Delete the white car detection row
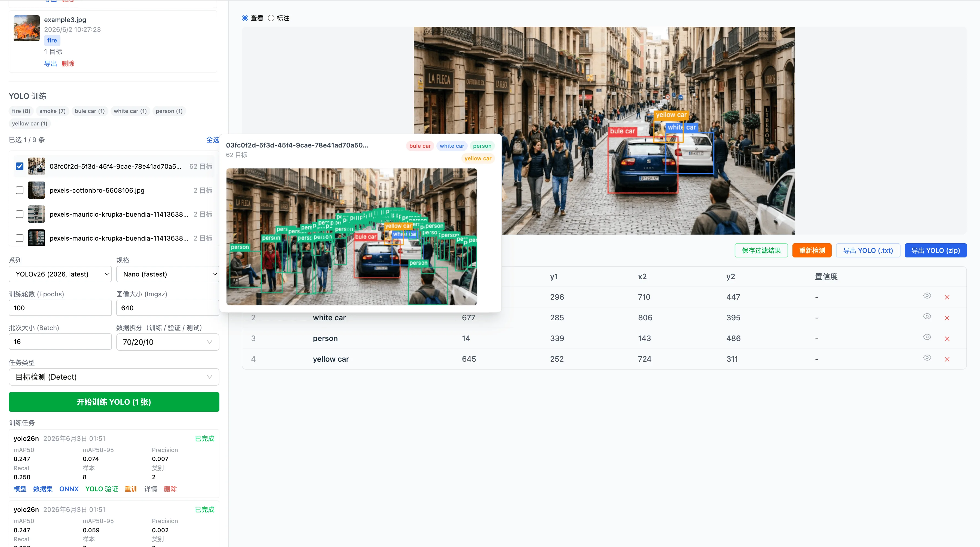The height and width of the screenshot is (547, 980). click(947, 318)
